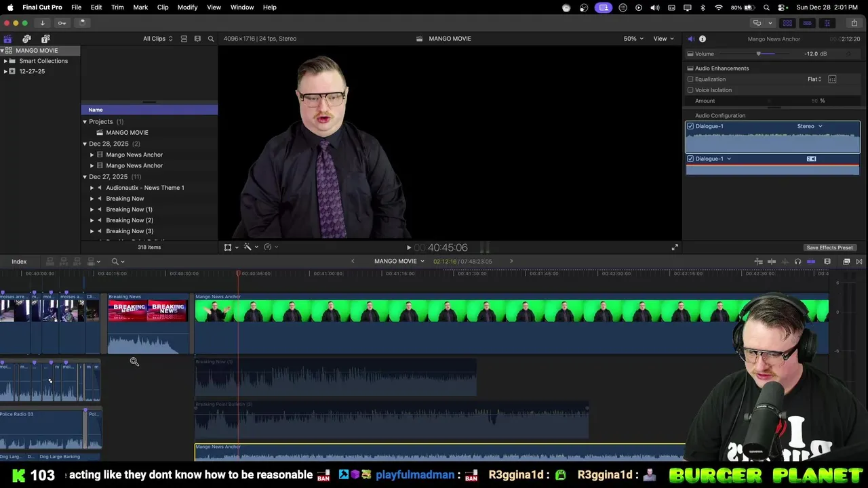Select Breaking Now (2) in browser list
This screenshot has height=488, width=868.
(x=130, y=220)
